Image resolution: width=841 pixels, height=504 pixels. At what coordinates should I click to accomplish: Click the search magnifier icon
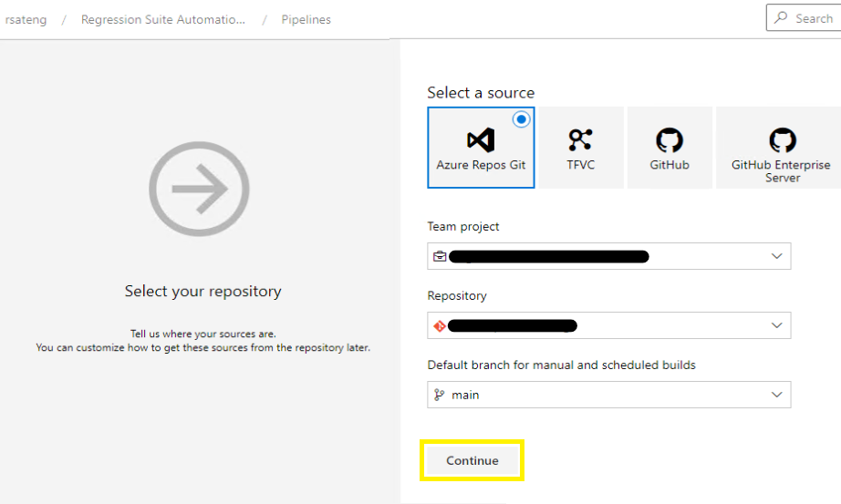[781, 17]
